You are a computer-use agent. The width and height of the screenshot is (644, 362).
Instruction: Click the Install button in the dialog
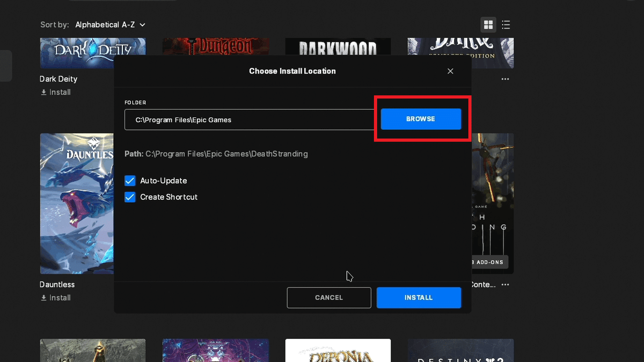point(419,298)
